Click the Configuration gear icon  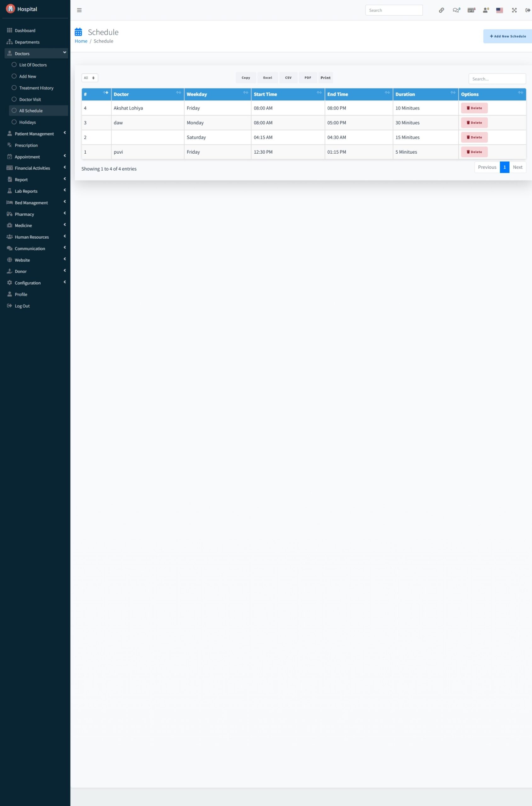coord(9,283)
